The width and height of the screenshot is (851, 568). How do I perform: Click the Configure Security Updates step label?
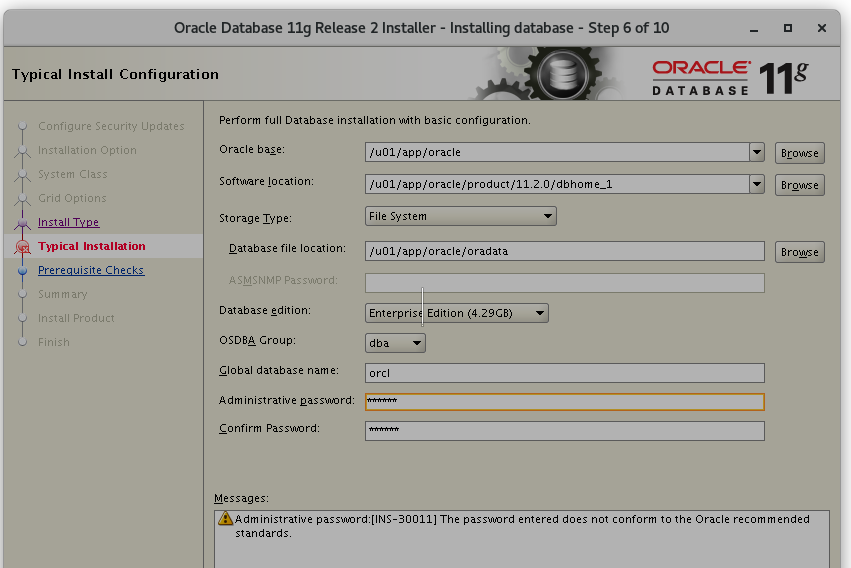coord(111,126)
